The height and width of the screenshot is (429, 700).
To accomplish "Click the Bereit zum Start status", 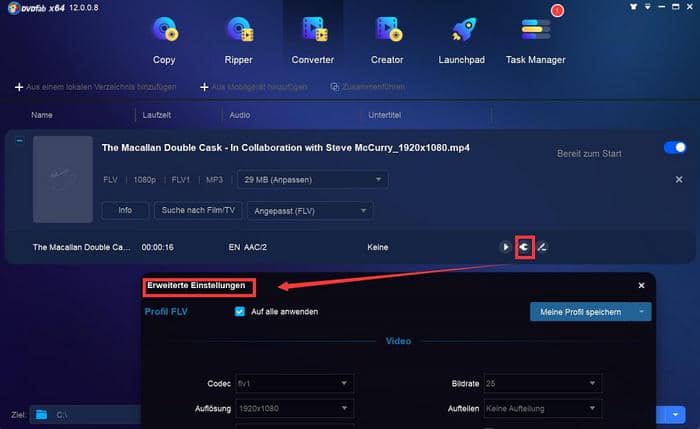I will click(x=589, y=154).
